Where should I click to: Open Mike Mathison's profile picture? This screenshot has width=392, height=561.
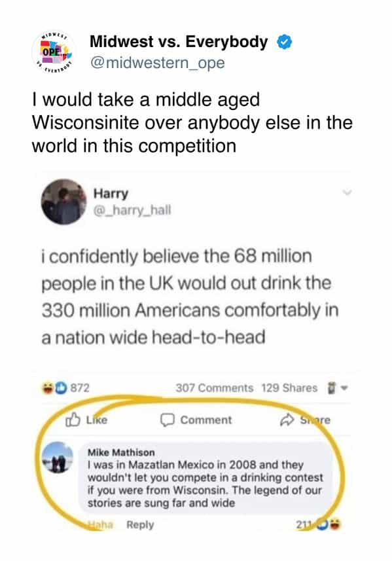point(57,457)
